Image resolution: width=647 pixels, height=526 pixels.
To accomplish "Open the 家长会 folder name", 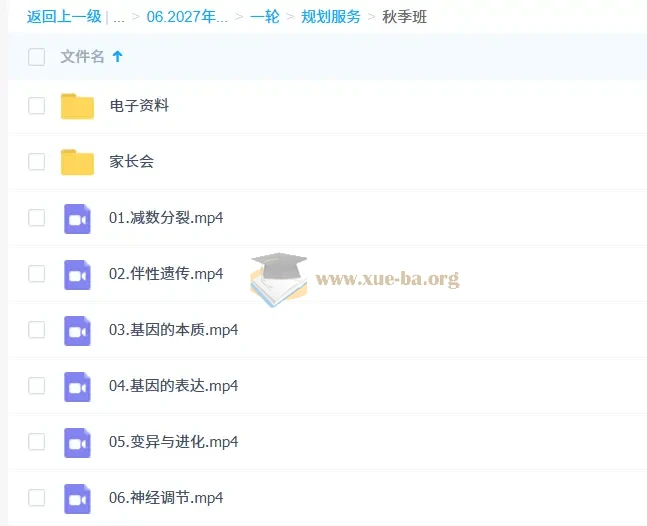I will pyautogui.click(x=132, y=161).
